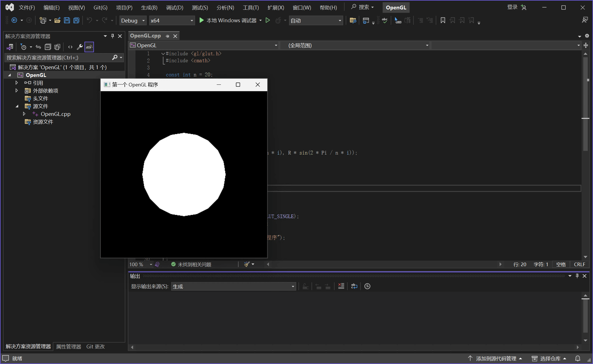
Task: Open the 显示输出来源 生成 dropdown
Action: click(x=233, y=286)
